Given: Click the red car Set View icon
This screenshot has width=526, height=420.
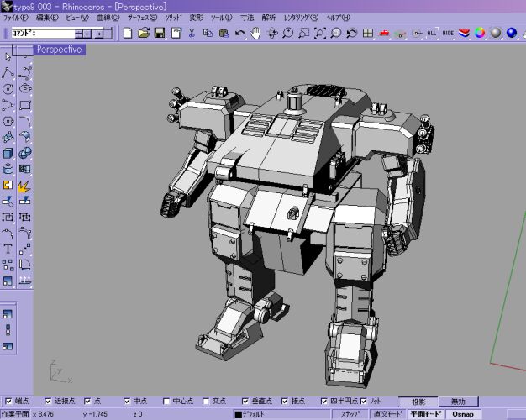Looking at the screenshot, I should pos(384,33).
